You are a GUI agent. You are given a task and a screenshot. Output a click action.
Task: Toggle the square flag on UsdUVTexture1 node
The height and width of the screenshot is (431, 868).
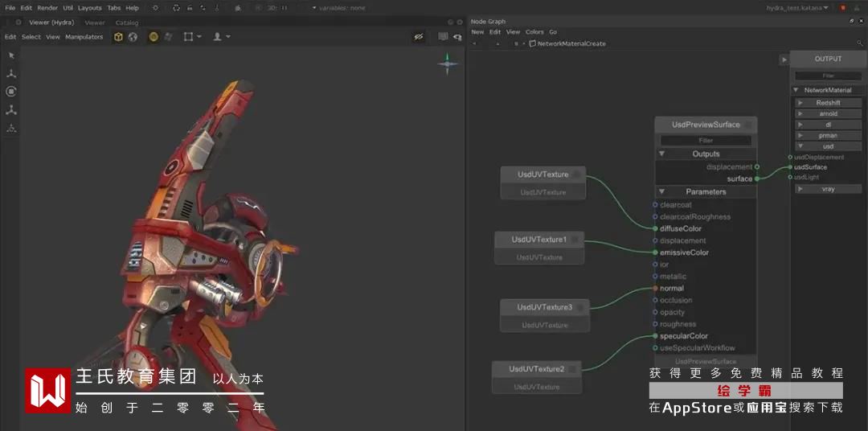[x=575, y=240]
